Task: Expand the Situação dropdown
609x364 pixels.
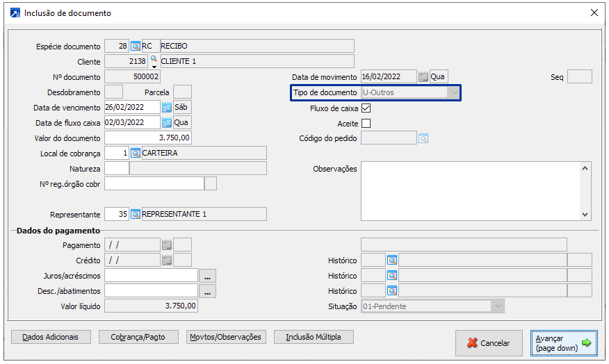Action: (498, 306)
